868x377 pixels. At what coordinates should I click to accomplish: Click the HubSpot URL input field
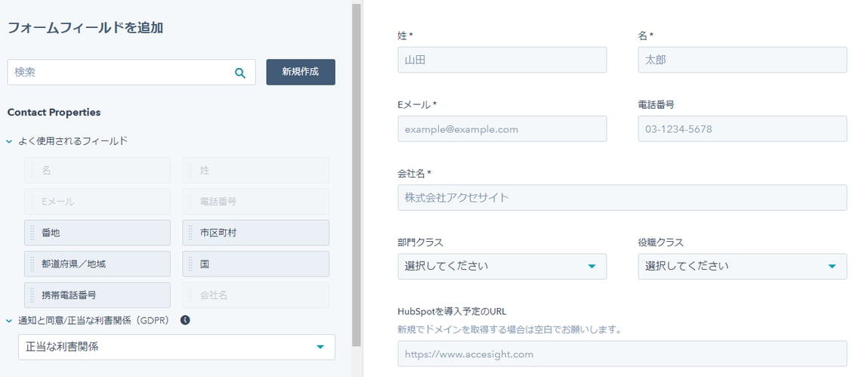[622, 353]
